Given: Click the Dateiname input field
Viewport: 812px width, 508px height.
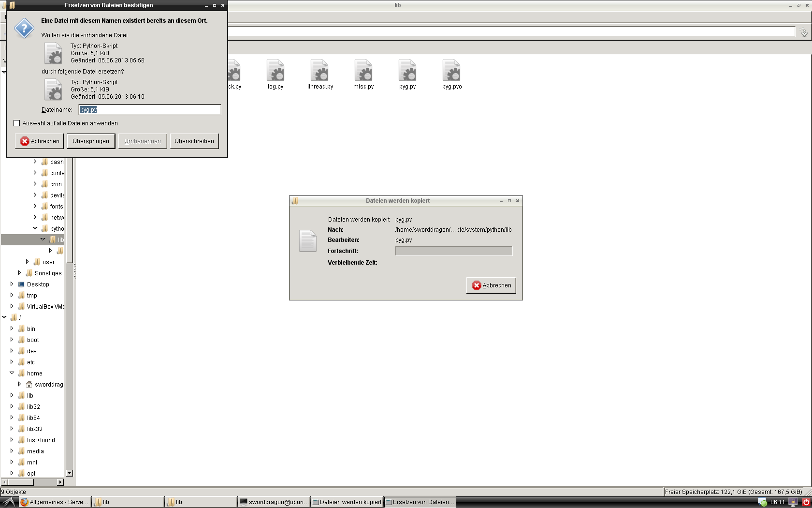Looking at the screenshot, I should pyautogui.click(x=150, y=110).
